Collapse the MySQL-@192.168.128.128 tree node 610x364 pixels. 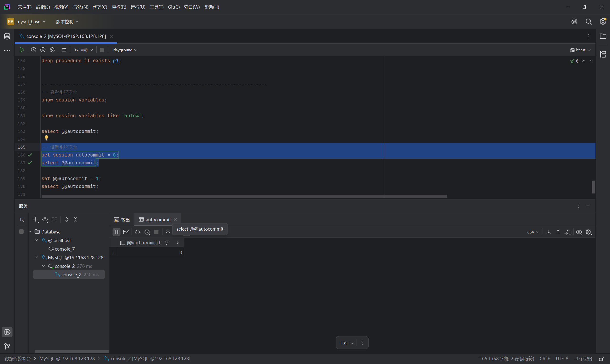click(x=36, y=257)
